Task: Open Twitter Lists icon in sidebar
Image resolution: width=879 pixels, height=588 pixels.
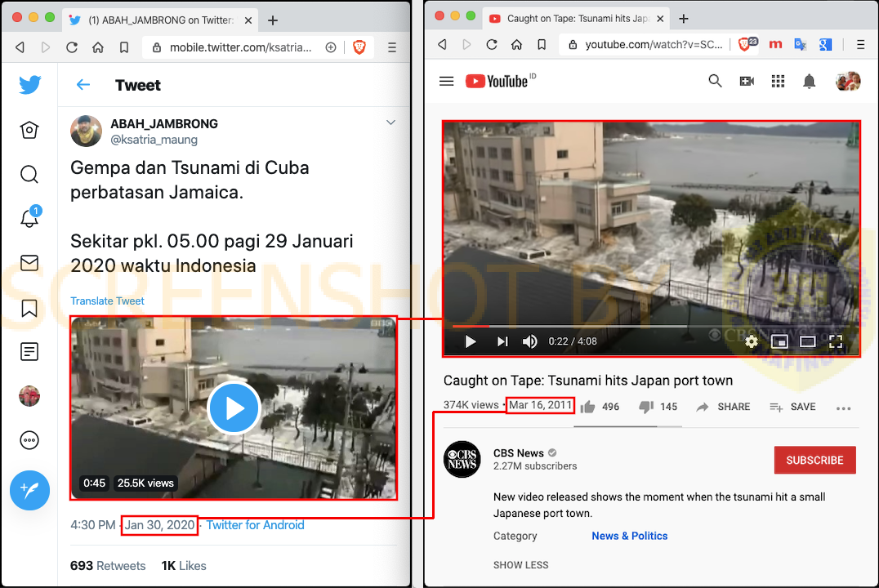Action: pos(29,351)
